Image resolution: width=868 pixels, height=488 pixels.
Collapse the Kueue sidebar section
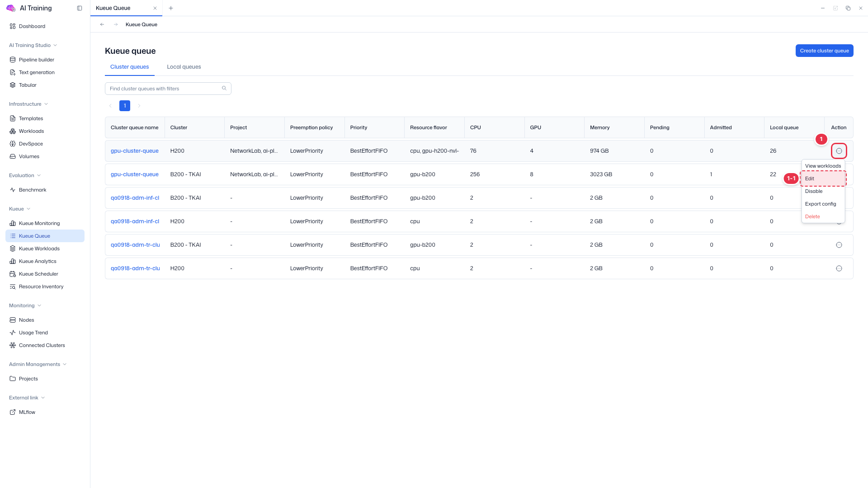click(28, 209)
